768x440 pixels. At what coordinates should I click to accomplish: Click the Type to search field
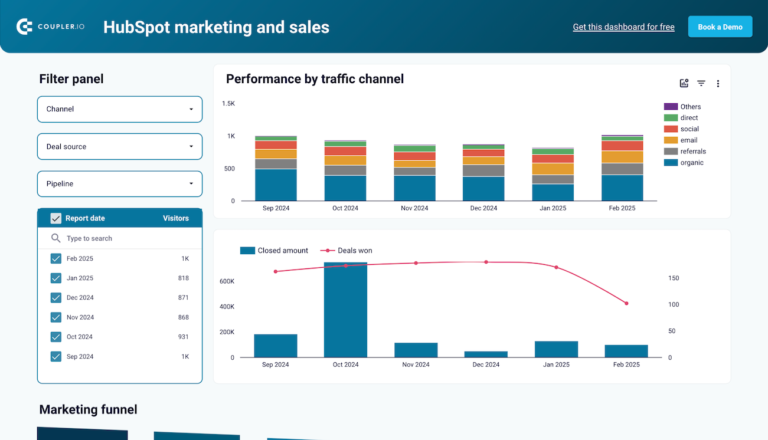[120, 238]
